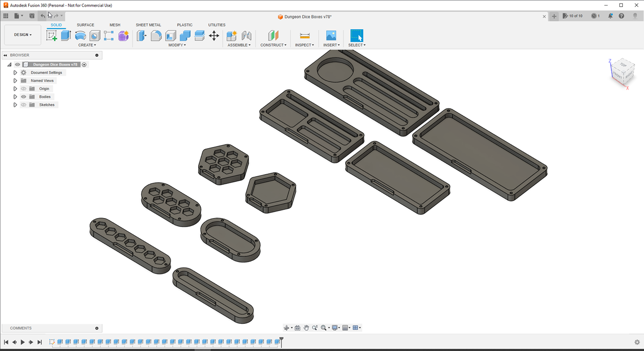This screenshot has height=351, width=644.
Task: Open the Design workspace dropdown
Action: 23,35
